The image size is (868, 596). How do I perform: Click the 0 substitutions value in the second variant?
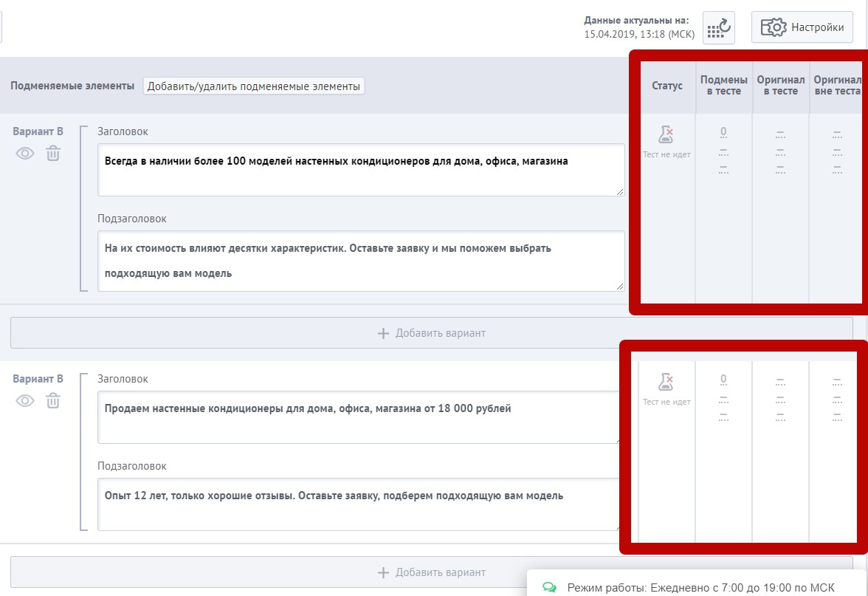click(x=723, y=380)
